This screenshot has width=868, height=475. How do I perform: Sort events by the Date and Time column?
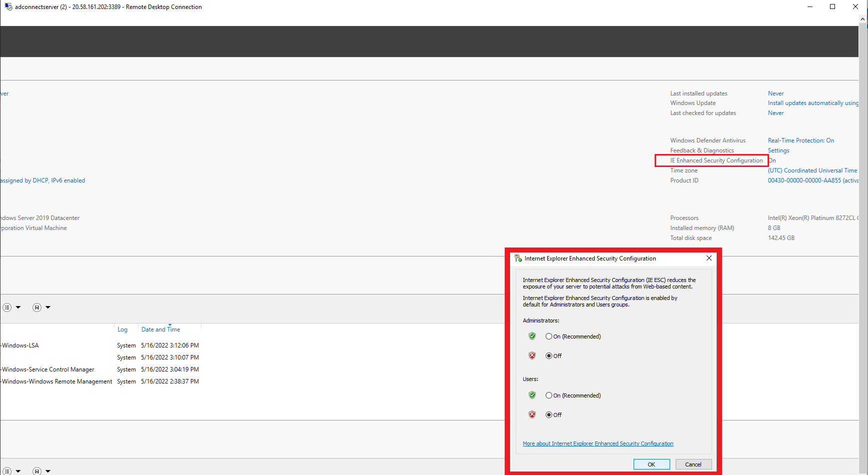click(160, 329)
